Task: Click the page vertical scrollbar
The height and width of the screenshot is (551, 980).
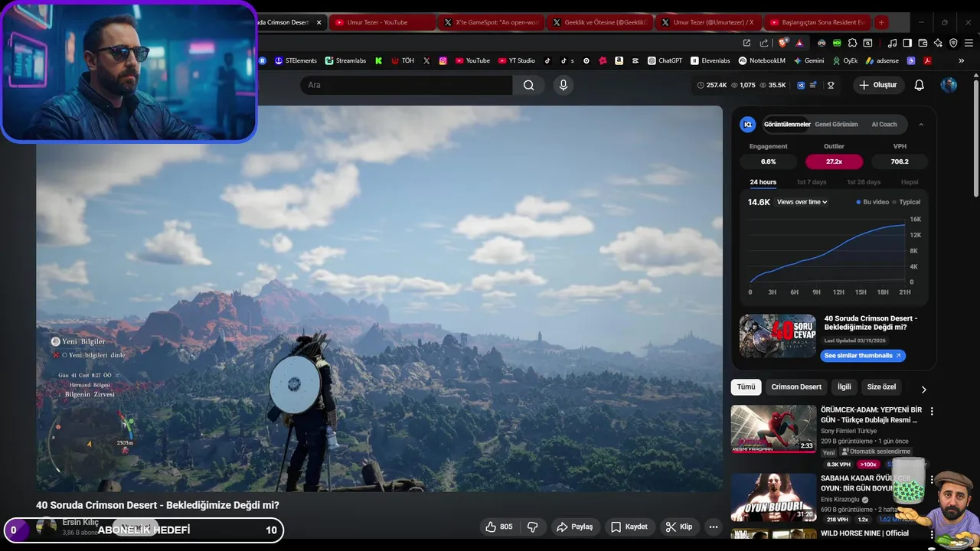Action: 975,138
